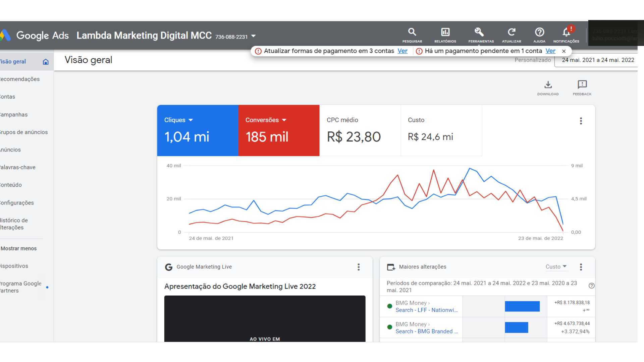The width and height of the screenshot is (644, 362).
Task: Click the Custo metric card
Action: tap(441, 130)
